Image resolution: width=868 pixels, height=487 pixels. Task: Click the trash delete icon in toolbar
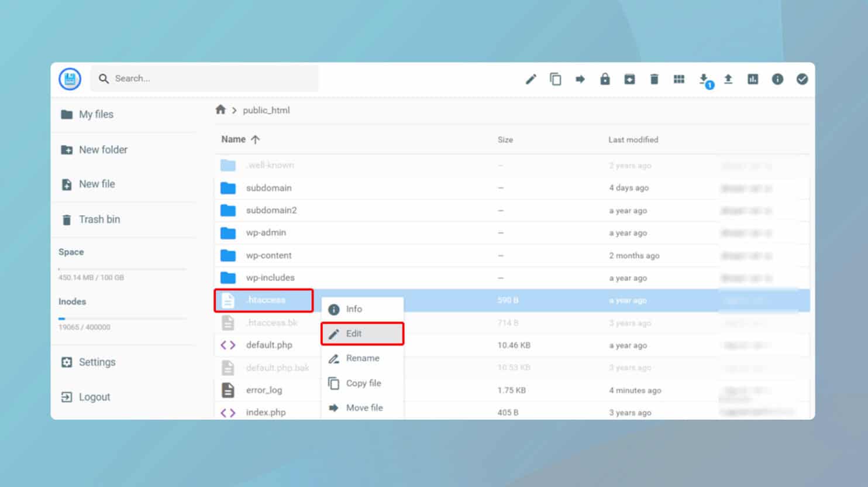(x=654, y=79)
